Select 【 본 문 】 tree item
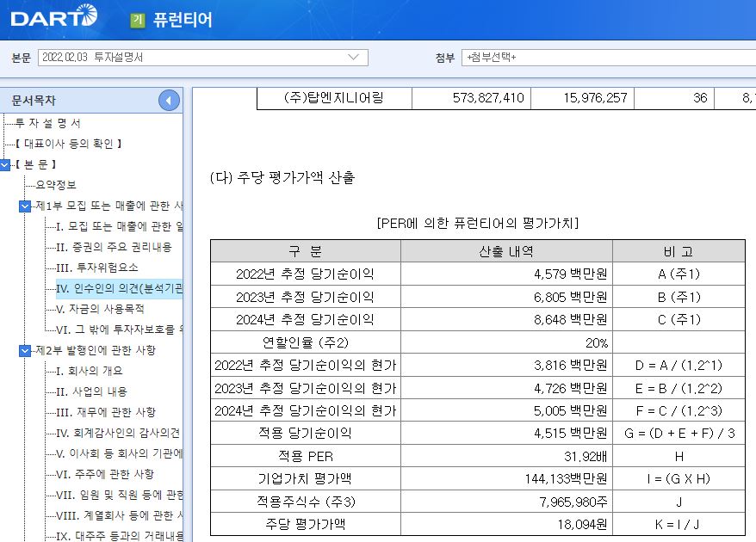The image size is (756, 542). 35,164
